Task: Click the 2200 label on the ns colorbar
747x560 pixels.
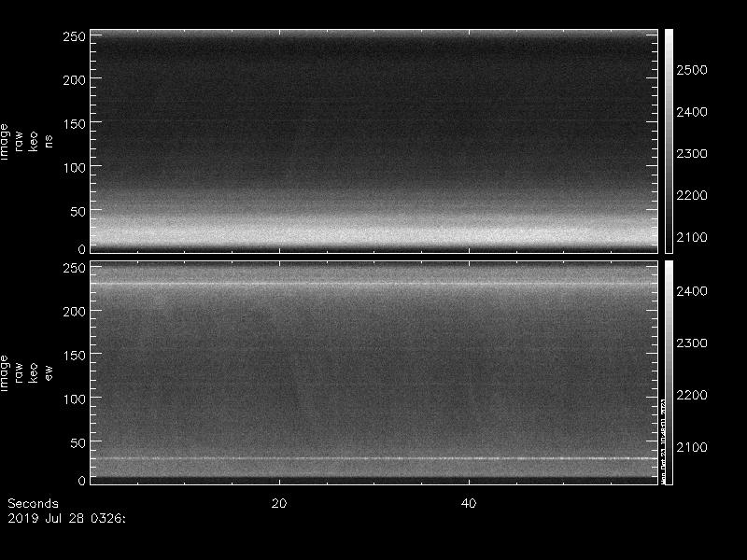Action: click(x=692, y=195)
